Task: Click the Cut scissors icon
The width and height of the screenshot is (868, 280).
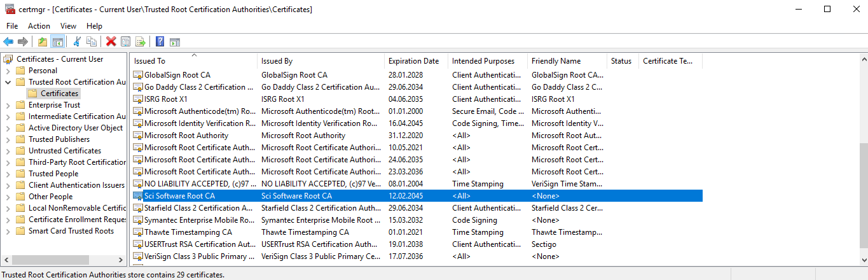Action: [x=77, y=42]
